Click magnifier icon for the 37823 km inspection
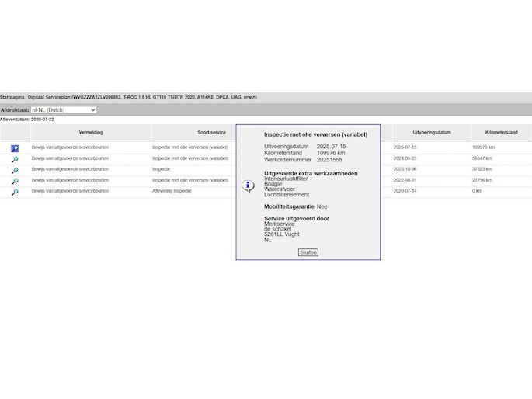Image resolution: width=532 pixels, height=399 pixels. 15,169
